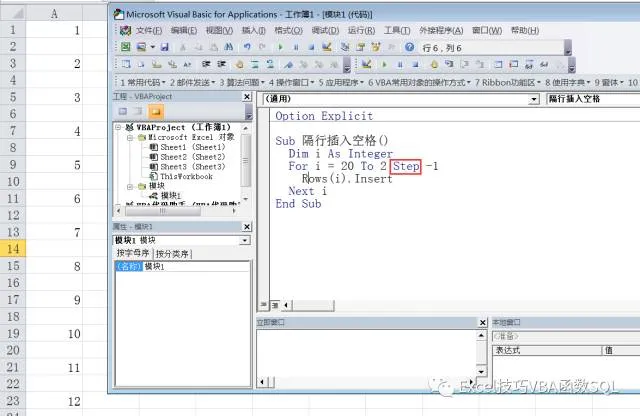Open the 插入(I) menu
Image resolution: width=640 pixels, height=416 pixels.
coord(253,31)
